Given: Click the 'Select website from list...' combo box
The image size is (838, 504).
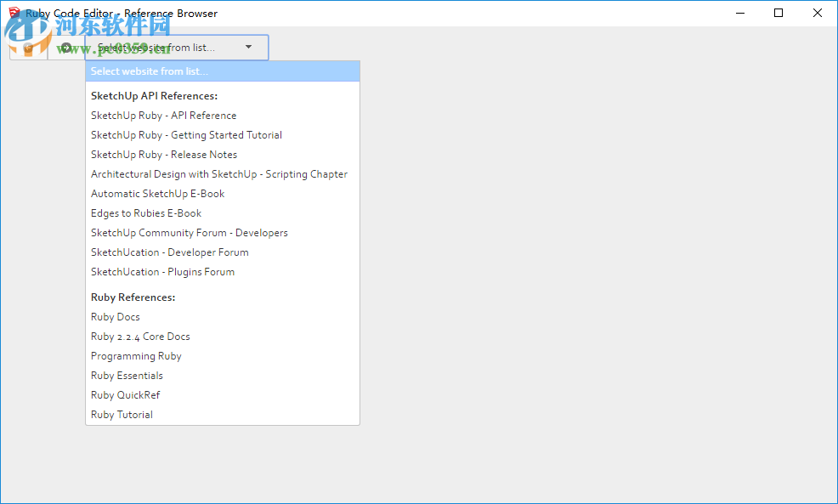Looking at the screenshot, I should [170, 48].
